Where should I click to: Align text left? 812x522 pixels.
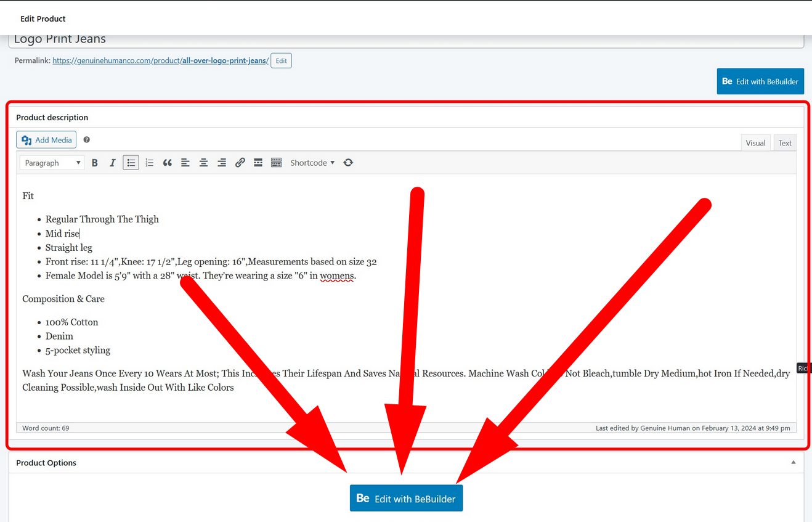185,163
